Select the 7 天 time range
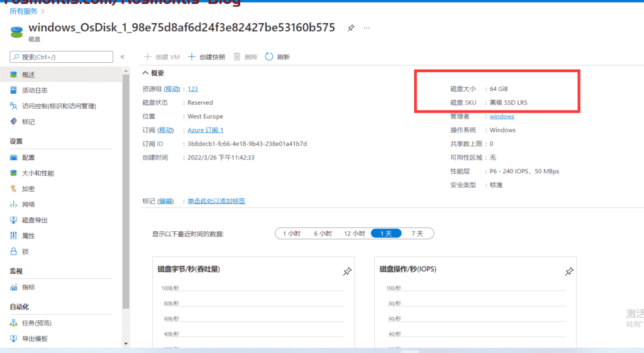The image size is (644, 353). [x=418, y=233]
